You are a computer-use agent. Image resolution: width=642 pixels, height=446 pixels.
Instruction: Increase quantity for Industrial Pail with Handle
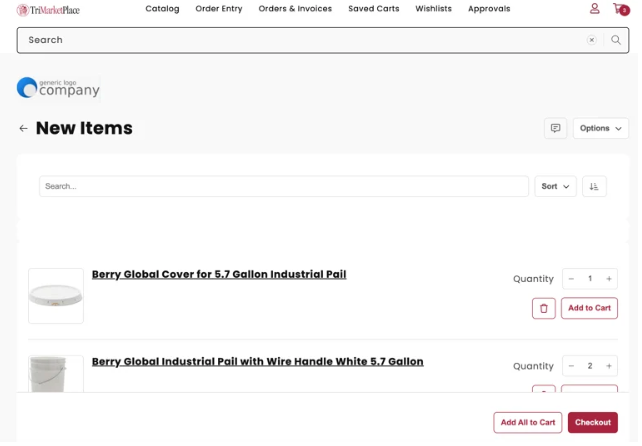point(609,366)
